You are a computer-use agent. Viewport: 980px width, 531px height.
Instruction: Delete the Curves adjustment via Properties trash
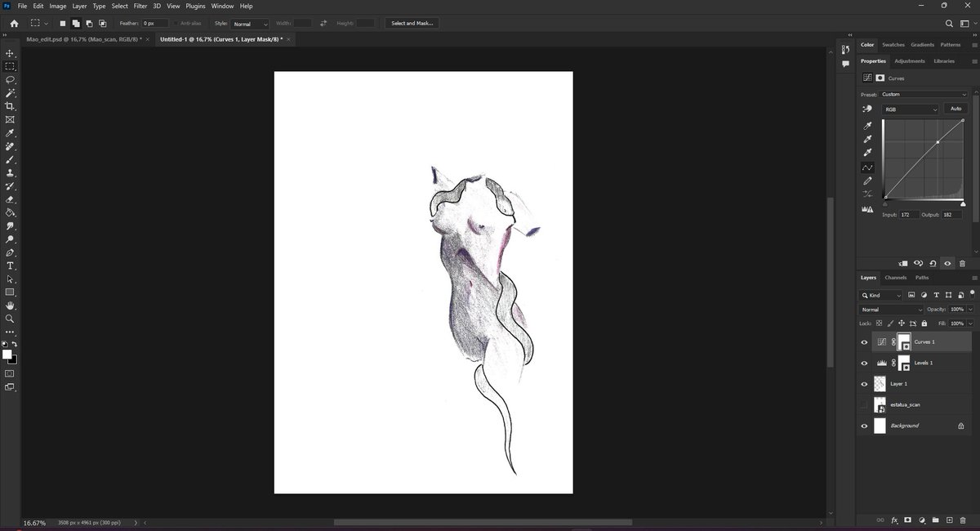pyautogui.click(x=962, y=263)
